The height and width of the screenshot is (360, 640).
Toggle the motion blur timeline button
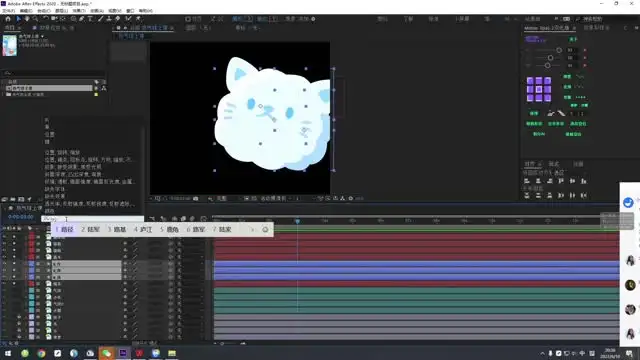[193, 219]
